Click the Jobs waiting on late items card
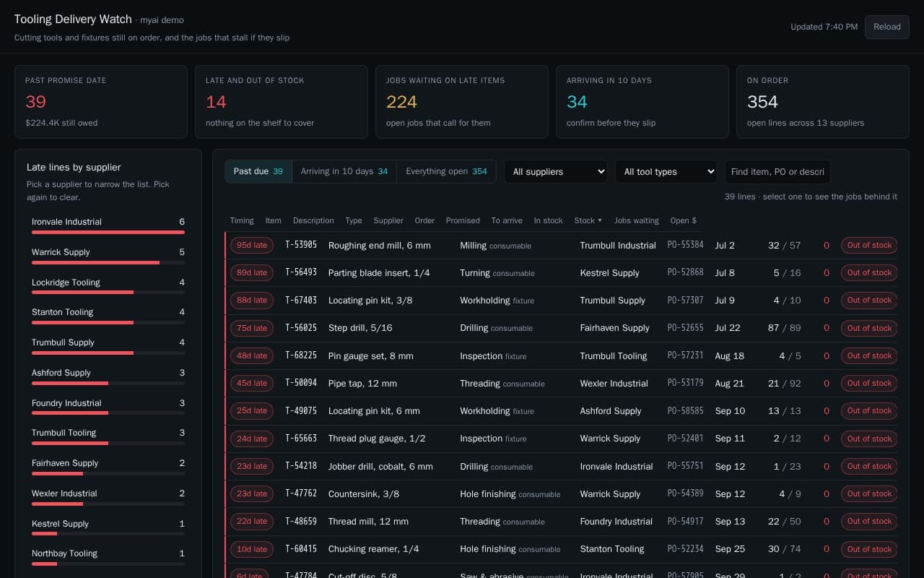 coord(462,102)
